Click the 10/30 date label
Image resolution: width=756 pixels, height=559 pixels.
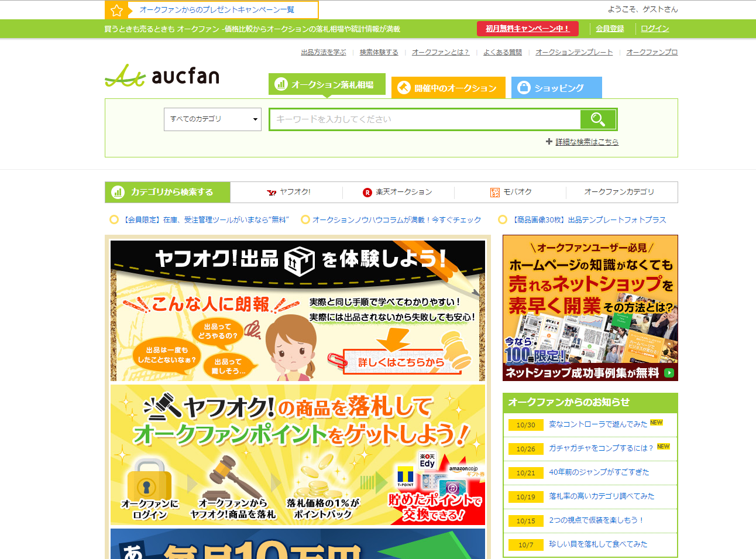tap(526, 425)
